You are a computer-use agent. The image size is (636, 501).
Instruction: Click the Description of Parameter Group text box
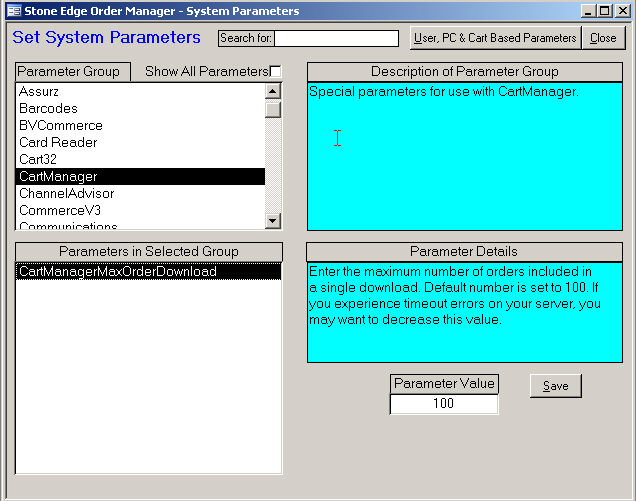point(464,157)
